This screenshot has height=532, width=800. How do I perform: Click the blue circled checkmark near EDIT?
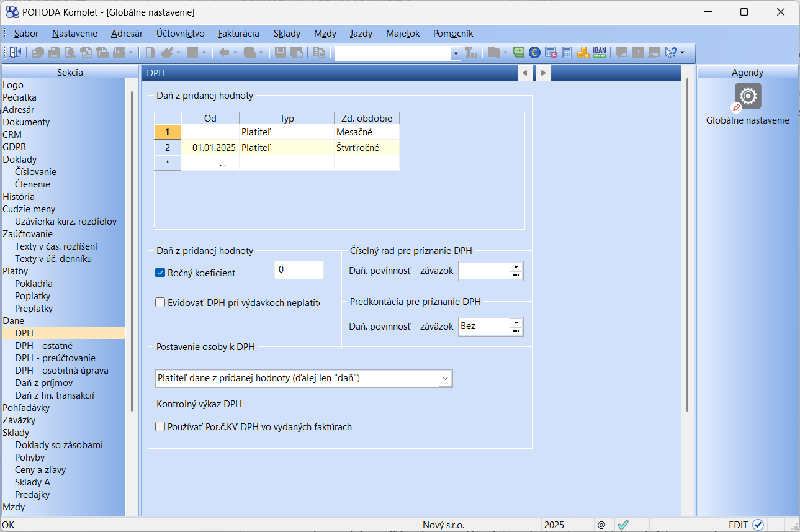[758, 525]
